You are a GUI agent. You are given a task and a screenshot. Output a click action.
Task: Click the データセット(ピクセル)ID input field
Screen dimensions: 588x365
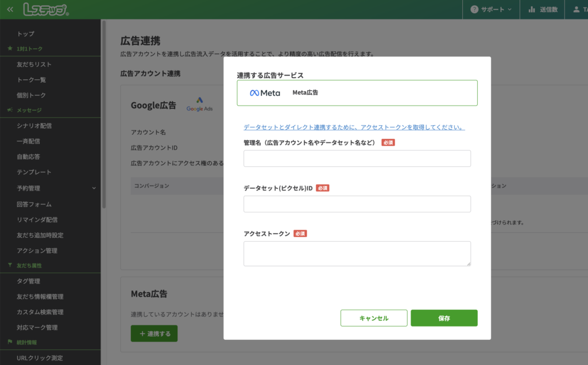357,204
